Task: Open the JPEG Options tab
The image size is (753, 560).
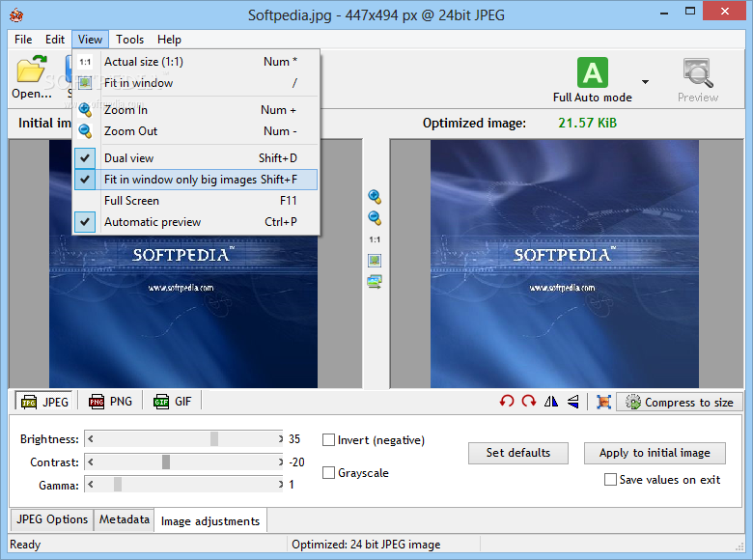Action: click(52, 519)
